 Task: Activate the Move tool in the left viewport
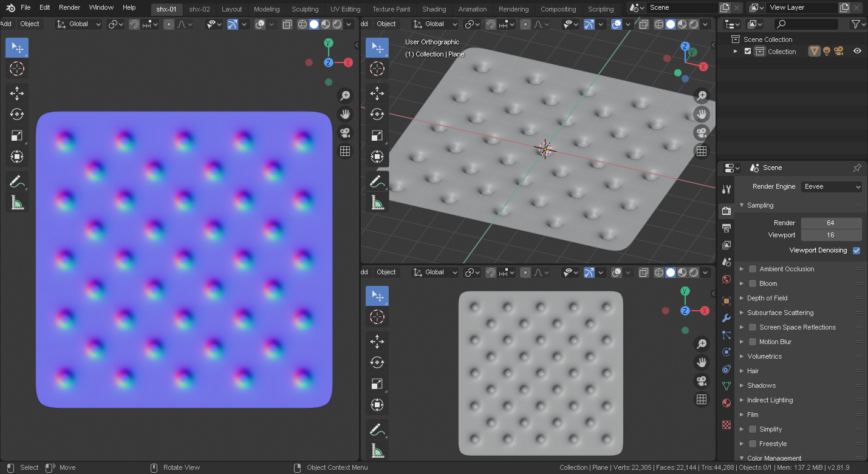[x=17, y=93]
